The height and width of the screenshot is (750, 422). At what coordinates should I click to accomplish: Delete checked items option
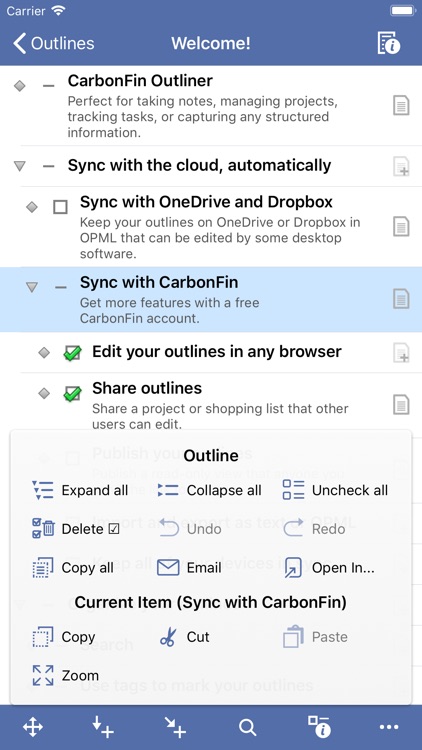76,529
